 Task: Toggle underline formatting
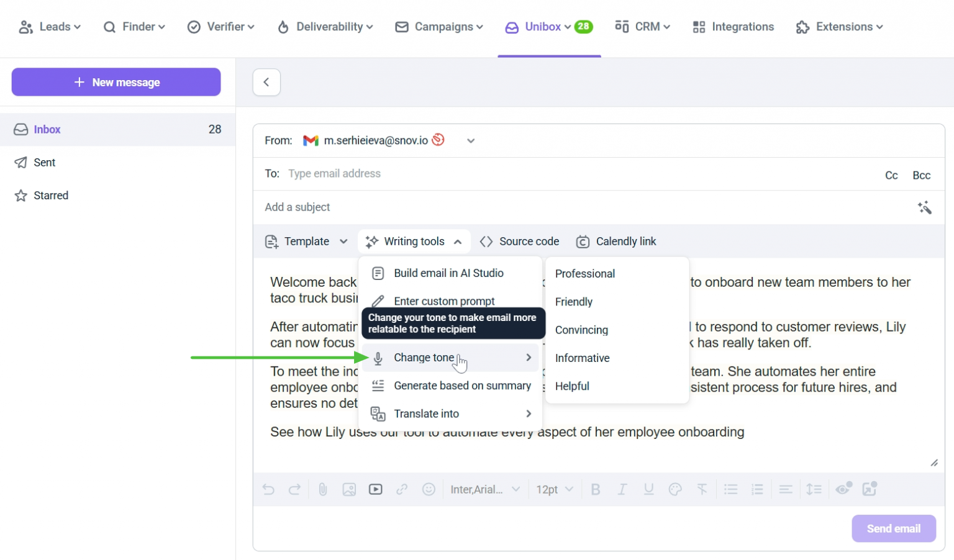coord(649,489)
